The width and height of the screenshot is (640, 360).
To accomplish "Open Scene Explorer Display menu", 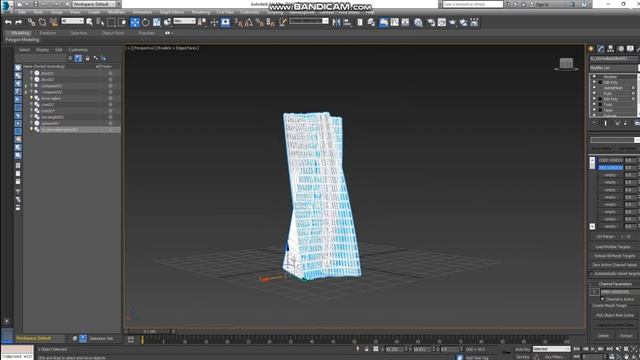I will [x=42, y=50].
